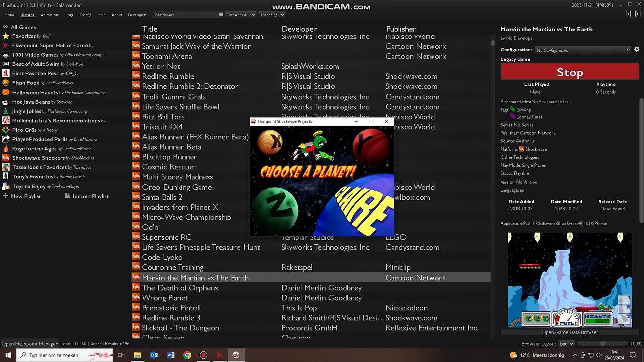Create a New Playlist
644x362 pixels.
coord(22,196)
